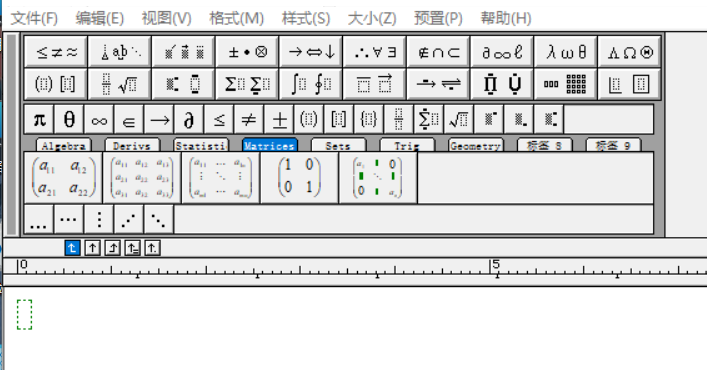Image resolution: width=707 pixels, height=370 pixels.
Task: Expand the arrow symbols palette (→⇔↓)
Action: point(311,52)
